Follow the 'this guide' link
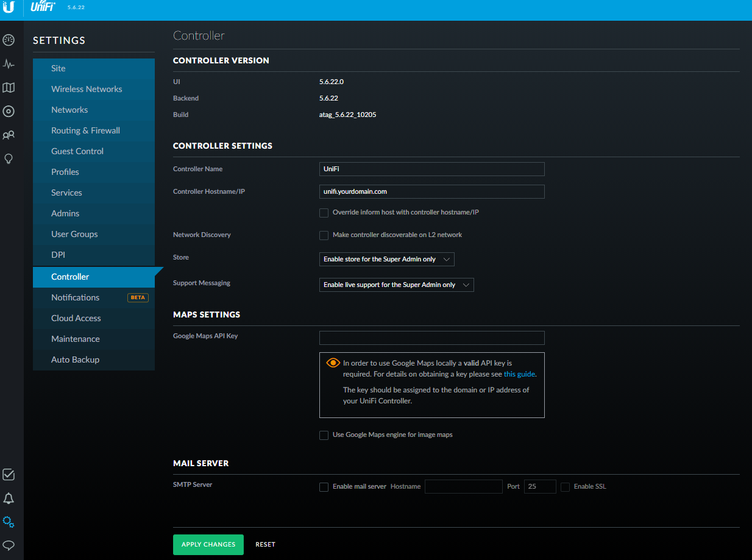The image size is (752, 560). 519,374
